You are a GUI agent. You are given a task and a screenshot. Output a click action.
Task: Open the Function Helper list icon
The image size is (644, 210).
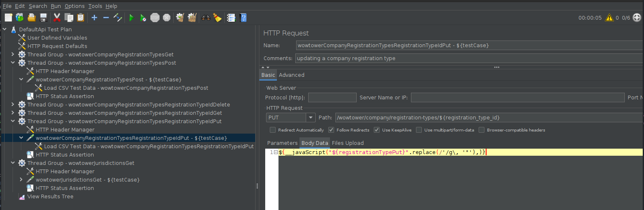[231, 18]
